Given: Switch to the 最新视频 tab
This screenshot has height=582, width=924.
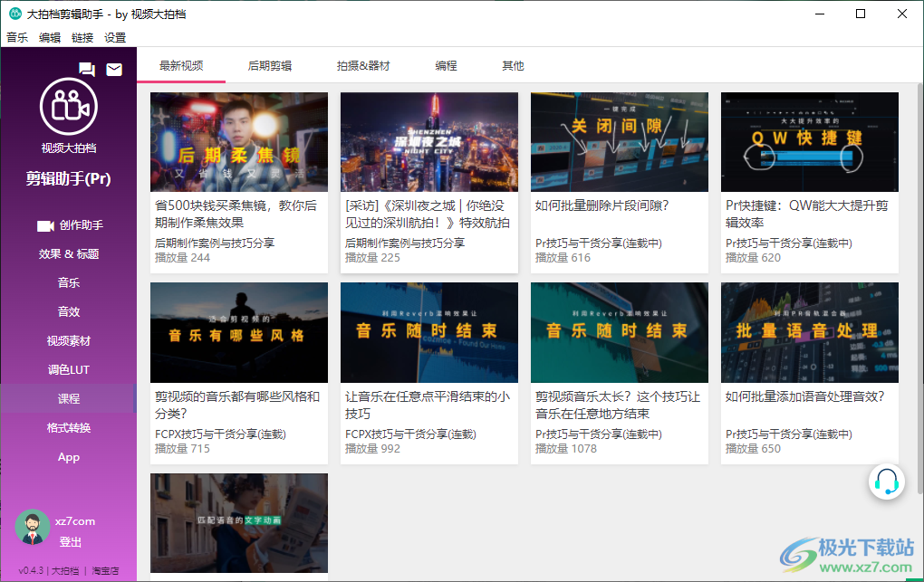Looking at the screenshot, I should coord(181,65).
